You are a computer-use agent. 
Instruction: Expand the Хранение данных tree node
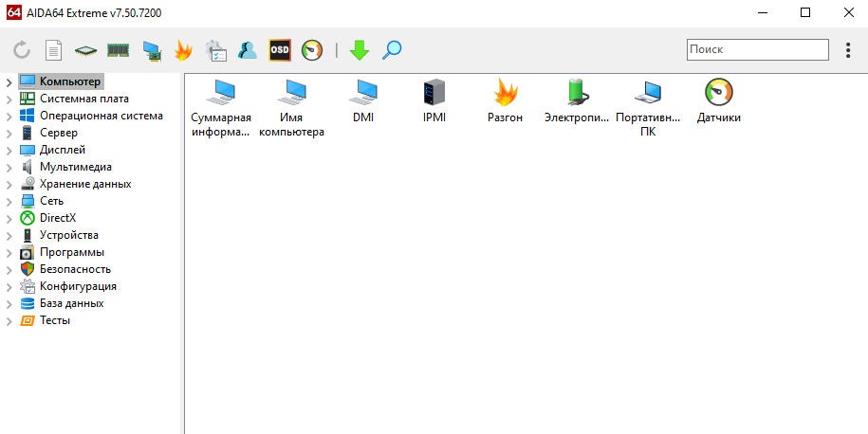click(9, 185)
